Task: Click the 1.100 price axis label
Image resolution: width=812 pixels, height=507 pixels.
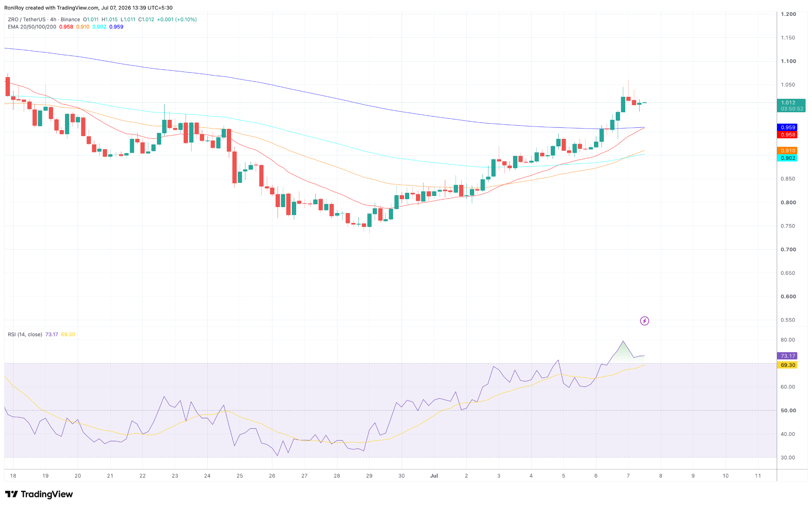Action: coord(788,61)
